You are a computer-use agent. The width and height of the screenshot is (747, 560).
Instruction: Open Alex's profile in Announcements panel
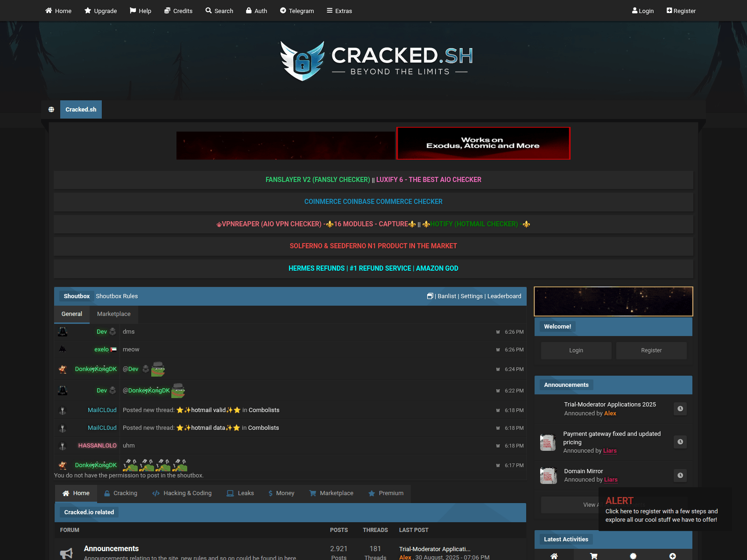(610, 413)
